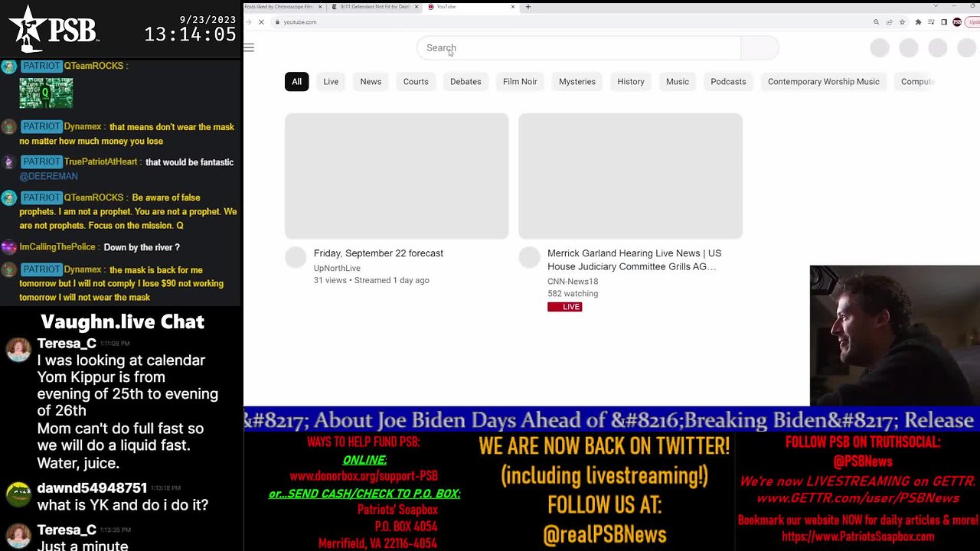Filter videos by Courts chip

416,81
